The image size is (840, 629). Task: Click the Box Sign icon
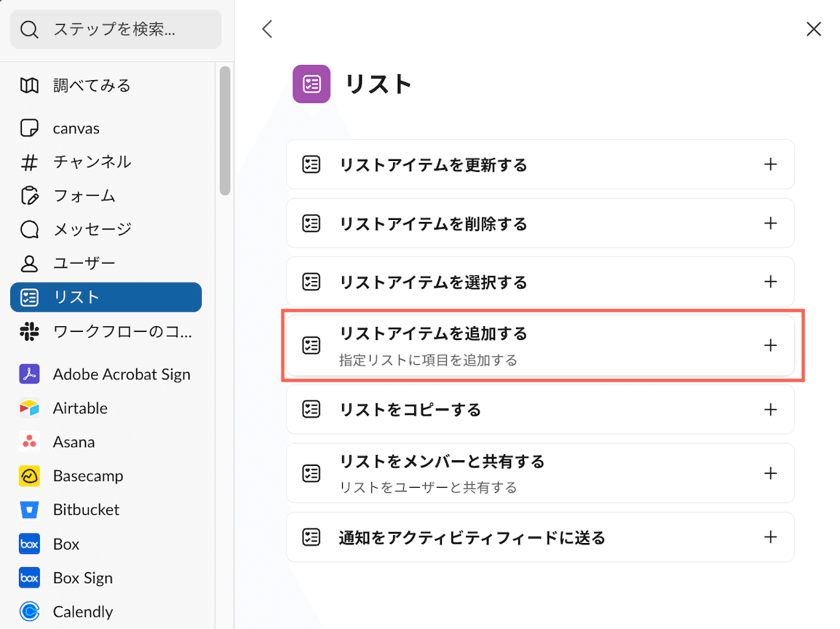click(29, 577)
